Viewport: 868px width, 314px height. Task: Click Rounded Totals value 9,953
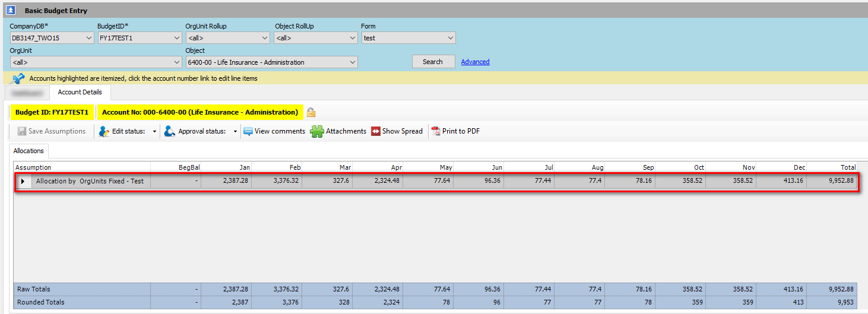832,302
